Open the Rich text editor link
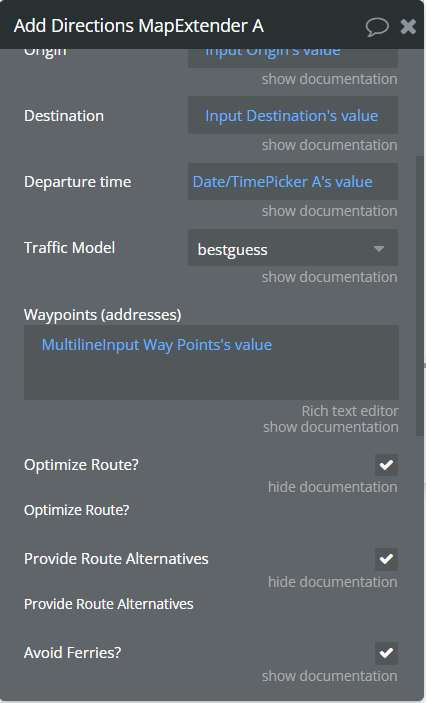The image size is (426, 703). coord(350,411)
